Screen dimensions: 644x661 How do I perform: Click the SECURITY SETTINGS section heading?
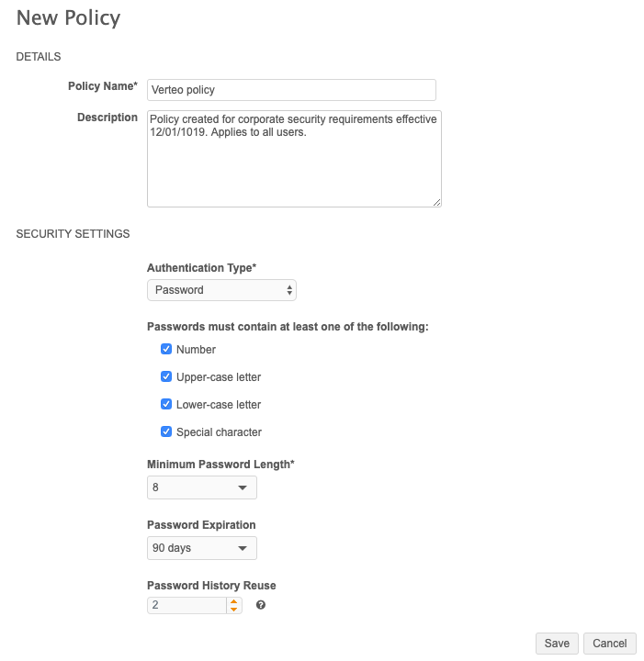[73, 234]
